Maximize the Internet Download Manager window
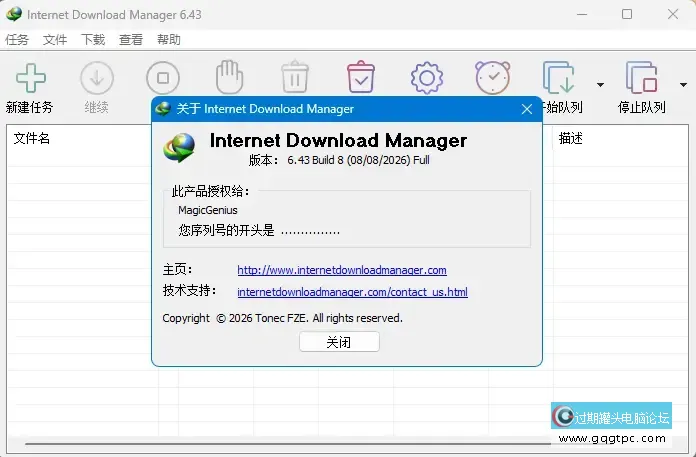The image size is (696, 457). 627,14
